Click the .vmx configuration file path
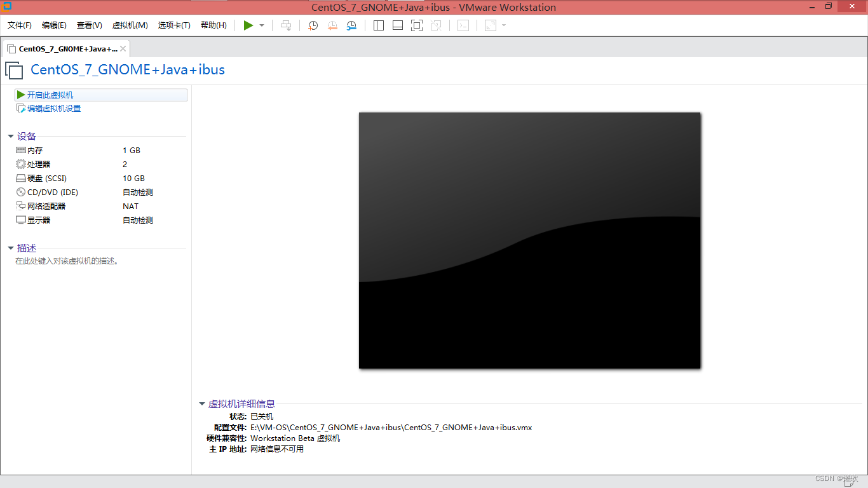This screenshot has height=488, width=868. (x=391, y=428)
